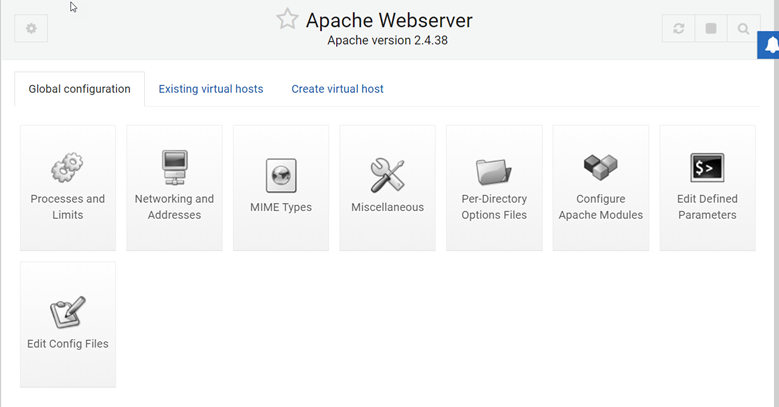This screenshot has width=779, height=407.
Task: Click the MIME Types icon
Action: (281, 174)
